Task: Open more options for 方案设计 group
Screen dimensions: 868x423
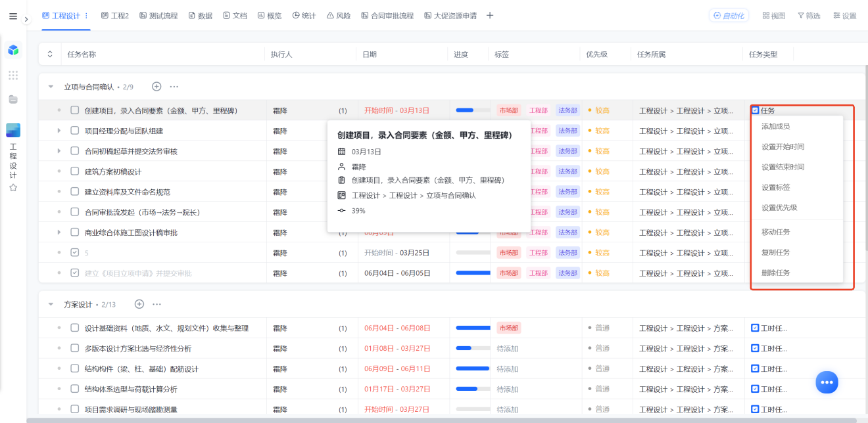Action: [x=157, y=303]
